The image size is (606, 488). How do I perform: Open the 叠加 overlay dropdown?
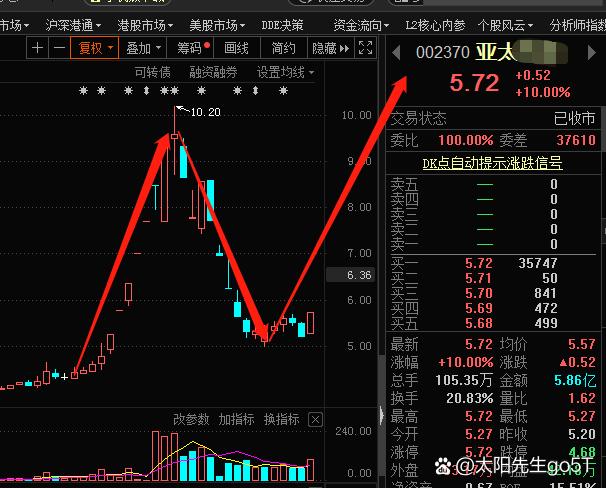pos(143,48)
